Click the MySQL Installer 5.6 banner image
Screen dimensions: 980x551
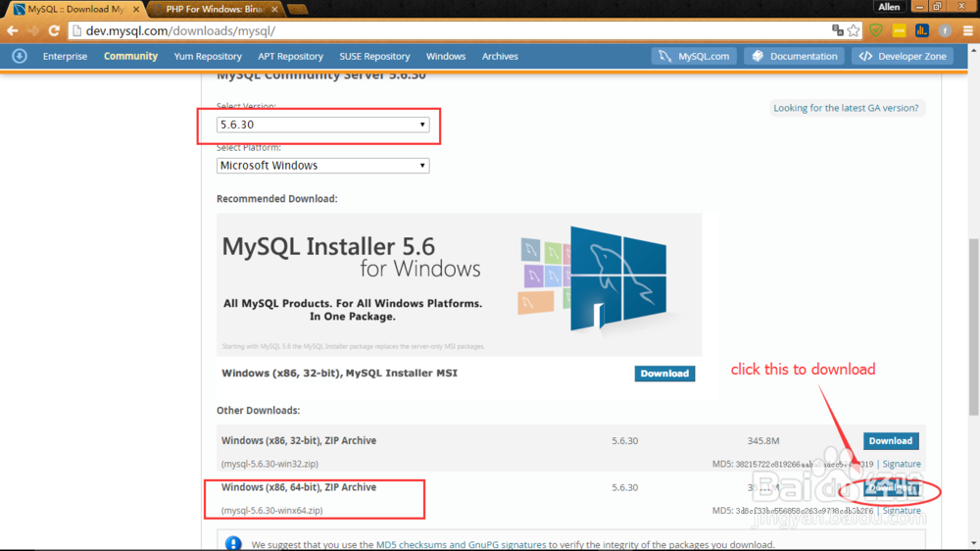(460, 284)
